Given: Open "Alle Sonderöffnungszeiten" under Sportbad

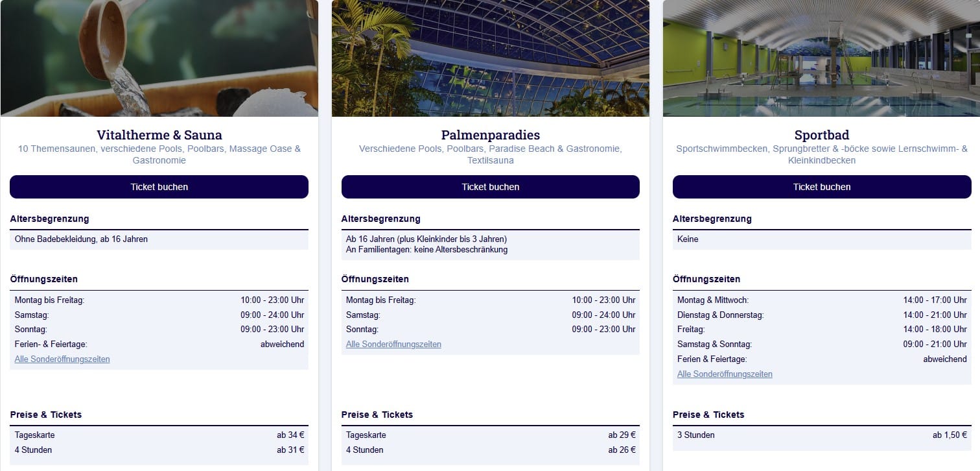Looking at the screenshot, I should tap(725, 374).
